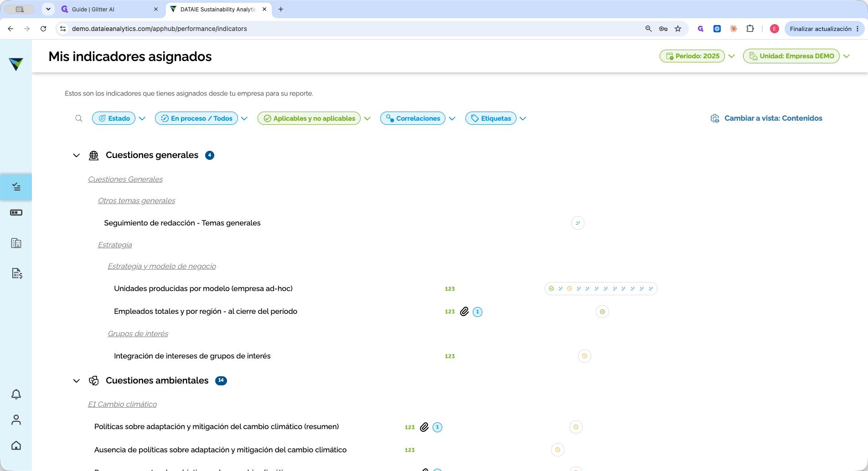Collapse the Cuestiones ambientales section
868x471 pixels.
coord(77,381)
